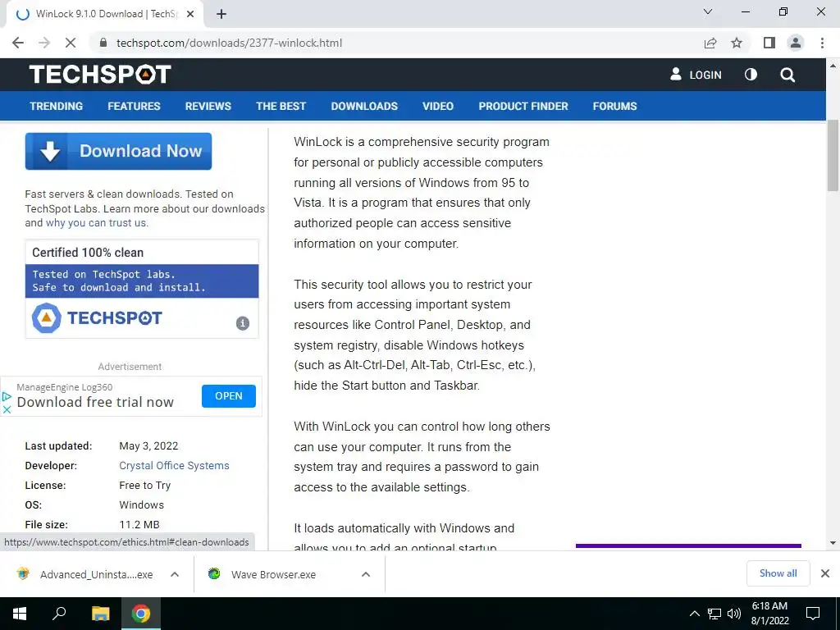The image size is (840, 630).
Task: Click the Download Now button
Action: pos(118,151)
